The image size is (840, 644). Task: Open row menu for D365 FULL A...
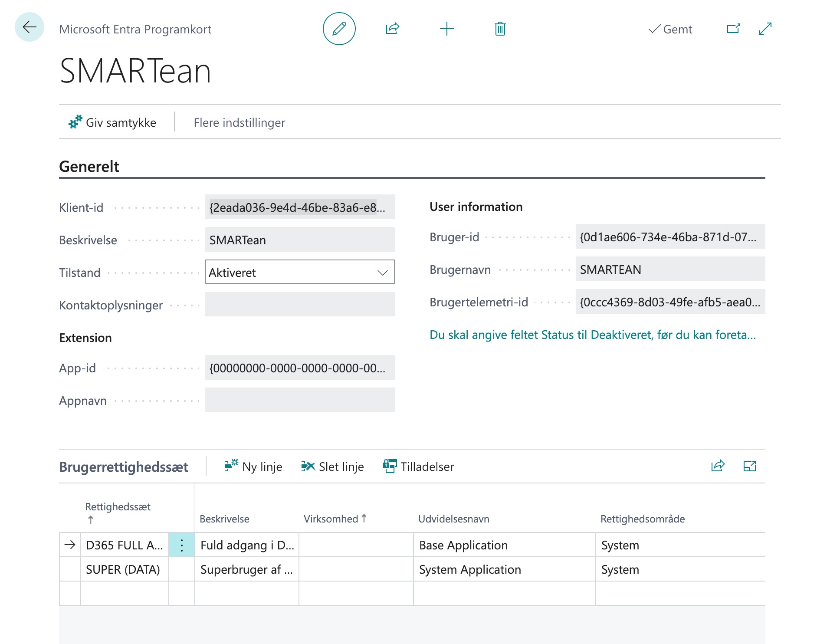(182, 545)
